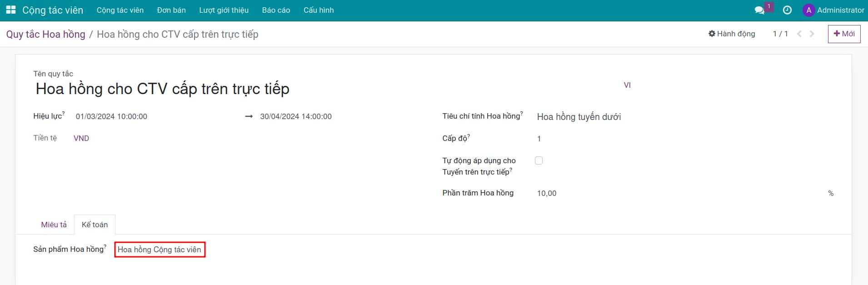Click the percent sign unit
Screen dimensions: 868x285
point(831,193)
